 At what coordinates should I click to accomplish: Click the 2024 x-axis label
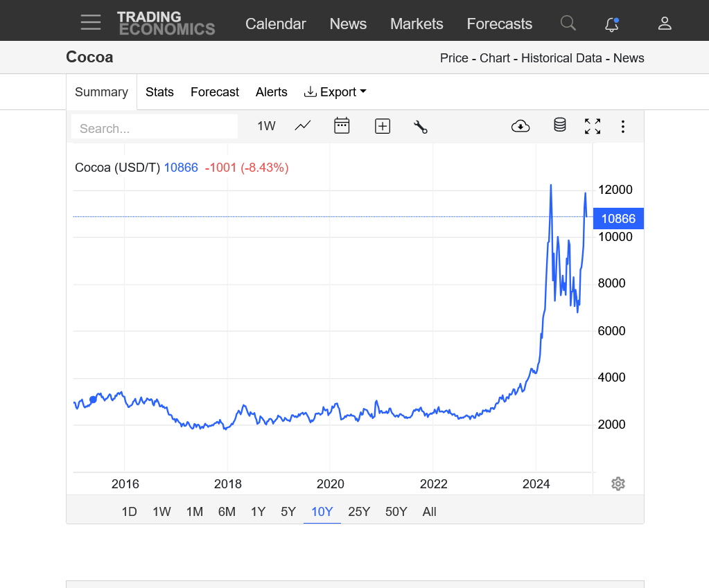coord(536,484)
